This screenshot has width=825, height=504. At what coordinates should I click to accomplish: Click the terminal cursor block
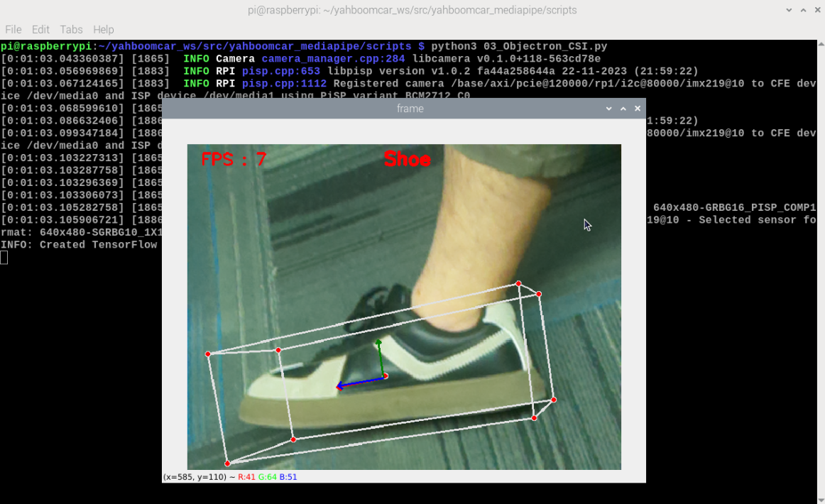pos(4,257)
